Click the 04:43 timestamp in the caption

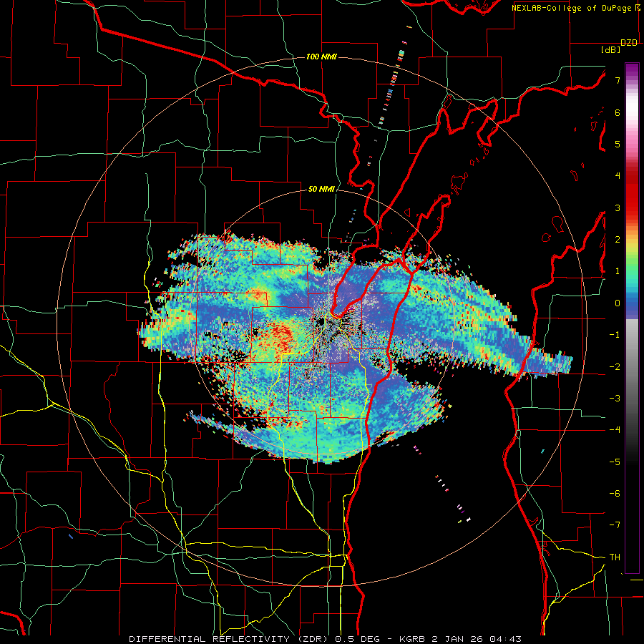[507, 639]
